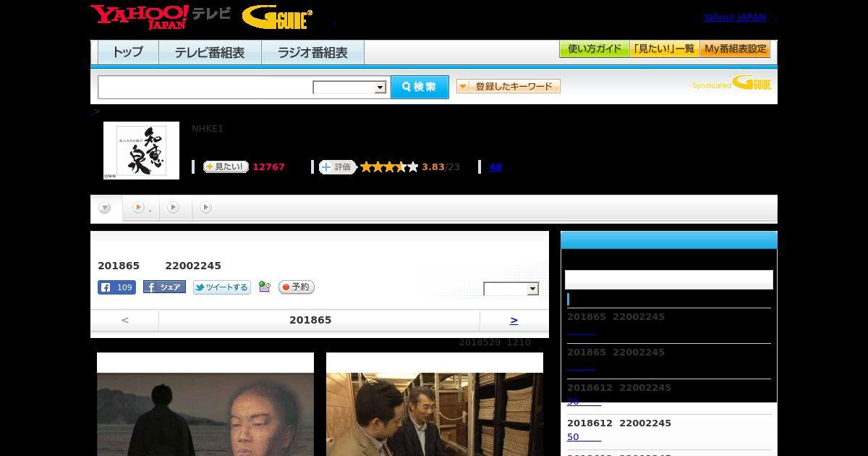The height and width of the screenshot is (456, 868).
Task: Select the orange play icon tab
Action: click(x=140, y=208)
